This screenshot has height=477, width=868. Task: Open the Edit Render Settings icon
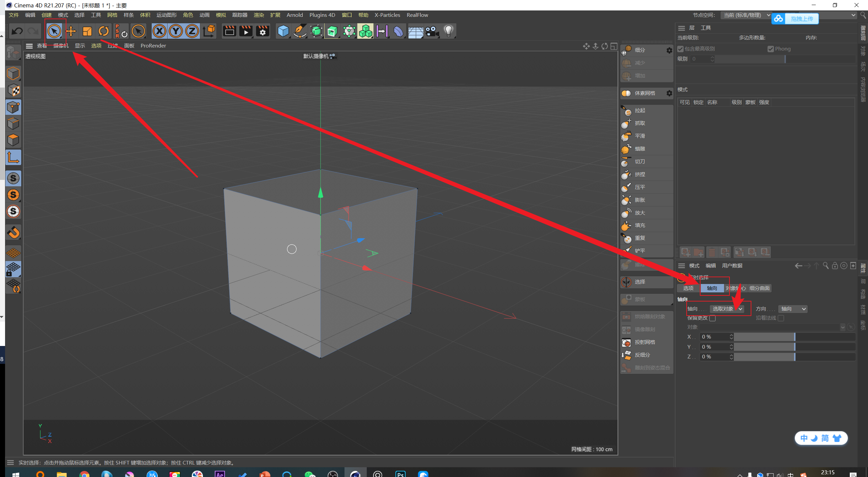click(263, 31)
